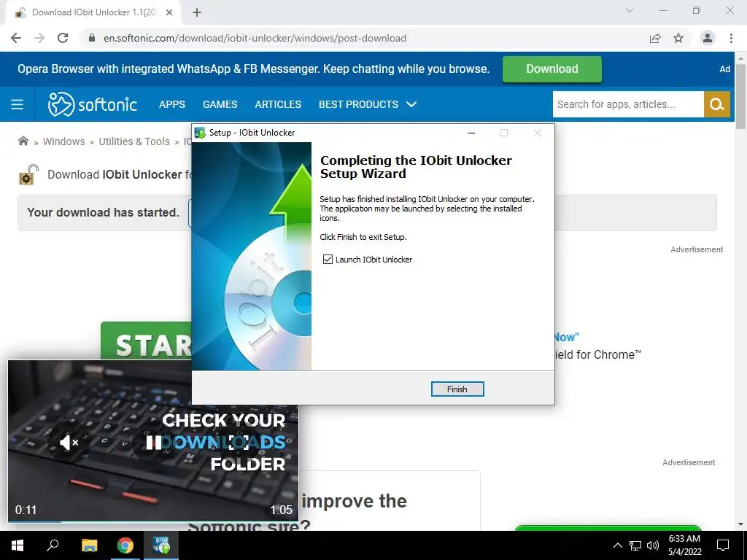
Task: Uncheck the Launch IObit Unlocker checkbox
Action: pos(328,259)
